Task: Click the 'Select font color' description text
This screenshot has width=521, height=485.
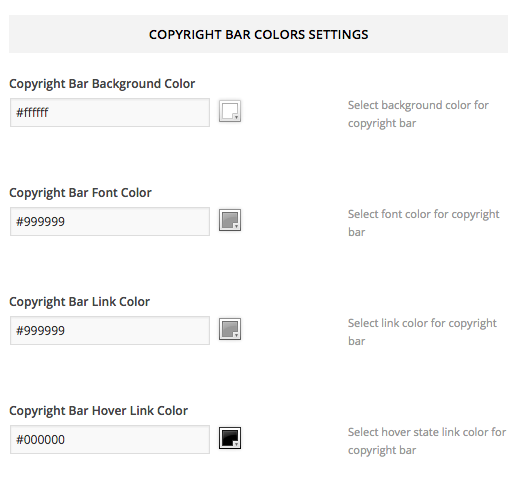Action: click(424, 223)
